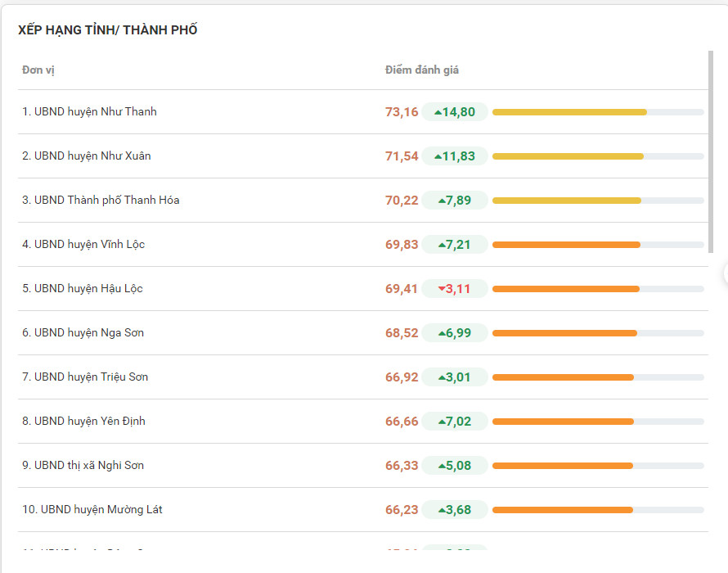728x573 pixels.
Task: Click the change badge 6,99
Action: point(455,333)
